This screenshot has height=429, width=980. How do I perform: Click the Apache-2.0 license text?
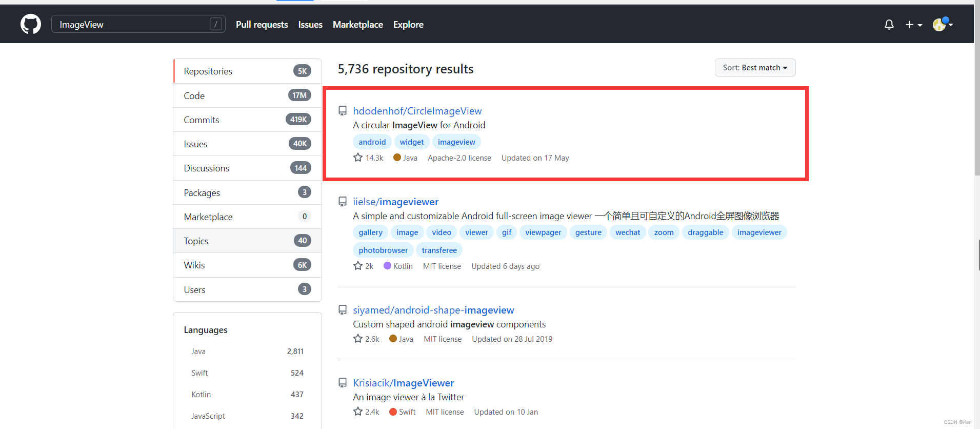[459, 158]
